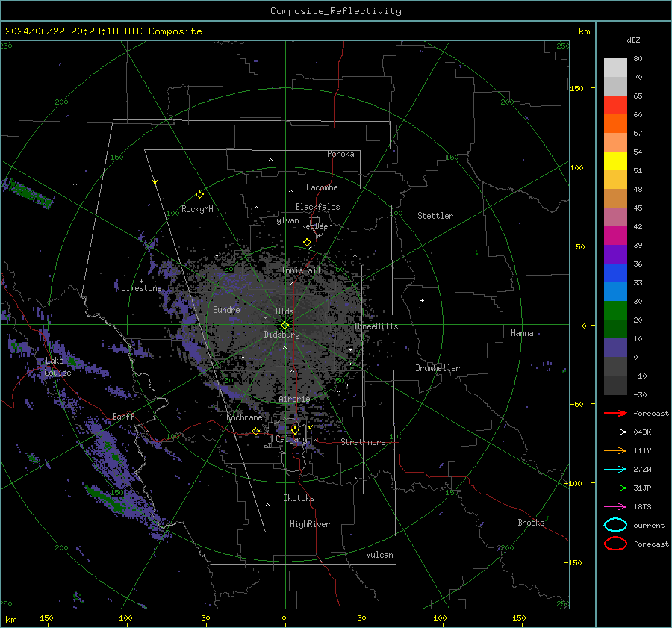This screenshot has width=672, height=628.
Task: Select the Blackfalds label on map
Action: pyautogui.click(x=317, y=207)
